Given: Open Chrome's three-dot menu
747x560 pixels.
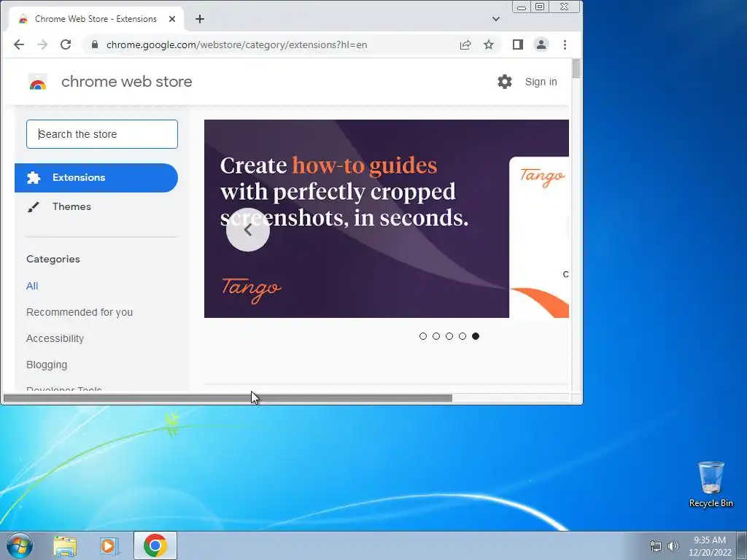Looking at the screenshot, I should pos(565,44).
